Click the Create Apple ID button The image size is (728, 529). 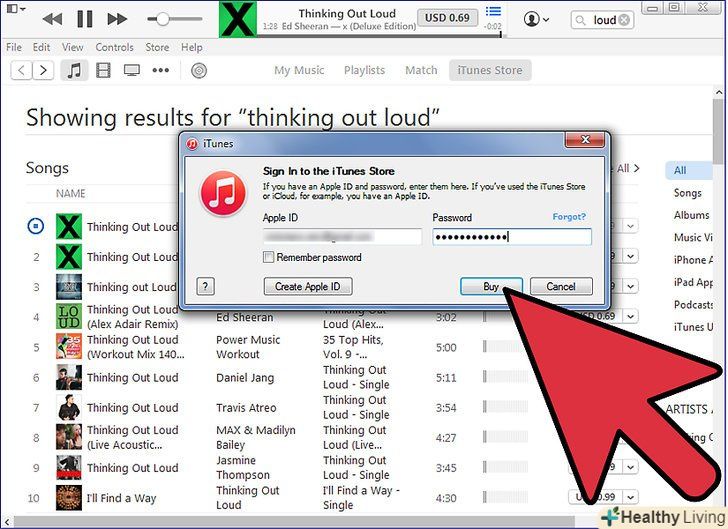click(x=308, y=287)
